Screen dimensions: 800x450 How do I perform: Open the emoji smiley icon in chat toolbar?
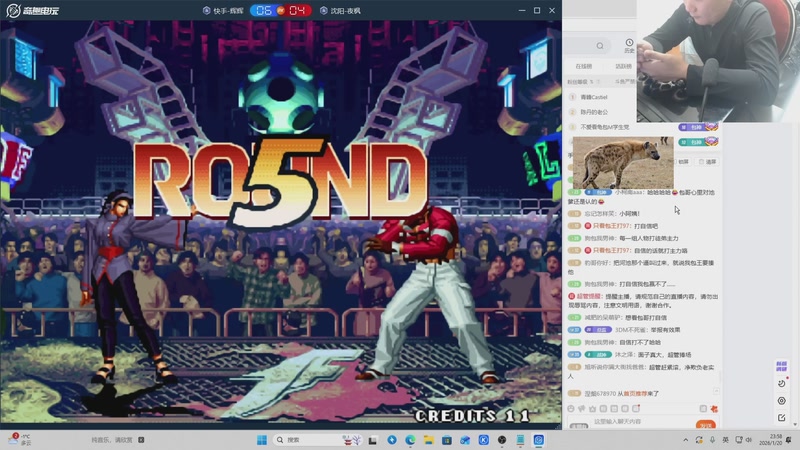[x=571, y=409]
